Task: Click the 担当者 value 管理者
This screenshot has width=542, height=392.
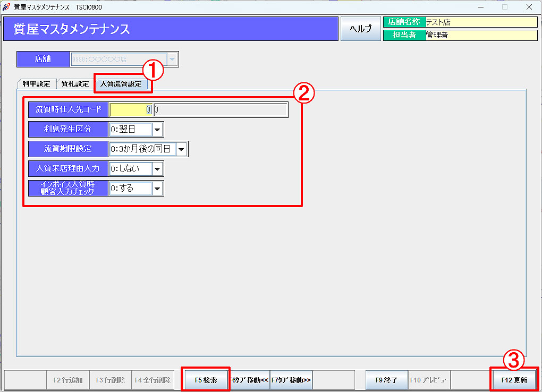Action: pyautogui.click(x=481, y=35)
